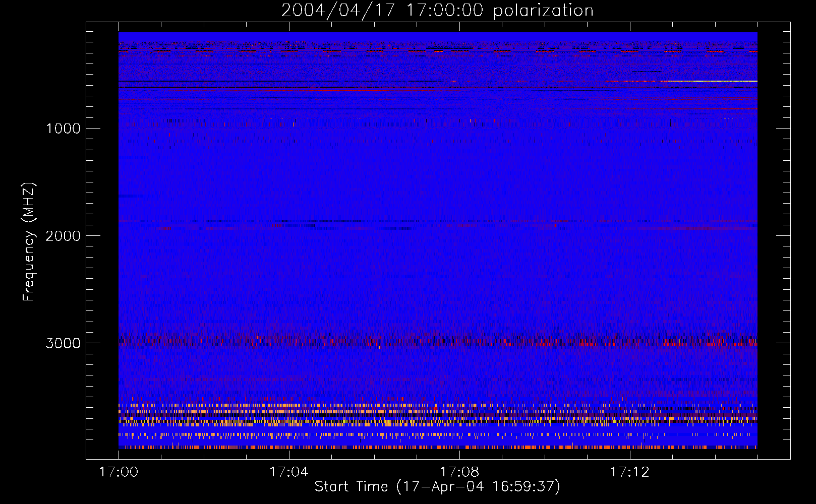The width and height of the screenshot is (816, 504).
Task: Click the 'Start Time (17-Apr-04 16:59:37)' label
Action: (437, 487)
